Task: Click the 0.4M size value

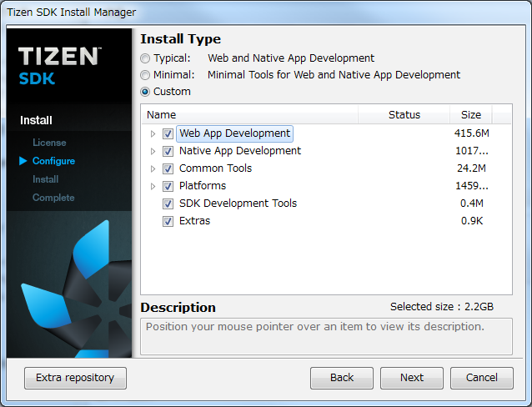Action: (472, 203)
